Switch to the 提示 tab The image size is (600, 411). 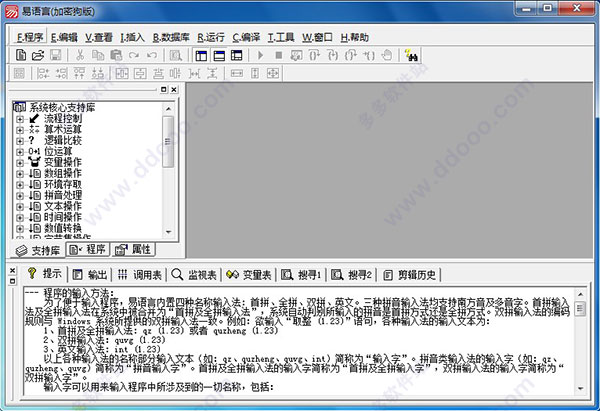(44, 274)
